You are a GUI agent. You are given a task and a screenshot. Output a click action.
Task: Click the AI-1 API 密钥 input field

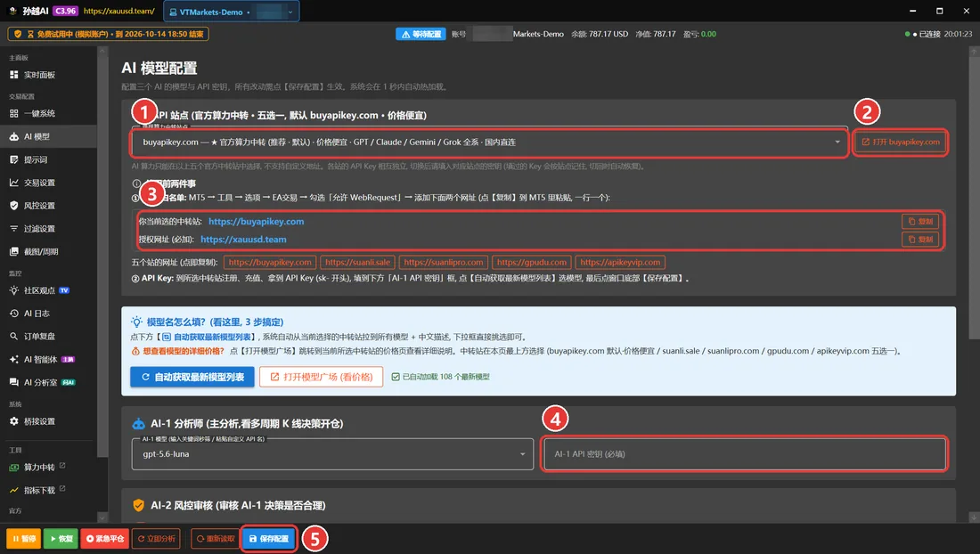(744, 454)
